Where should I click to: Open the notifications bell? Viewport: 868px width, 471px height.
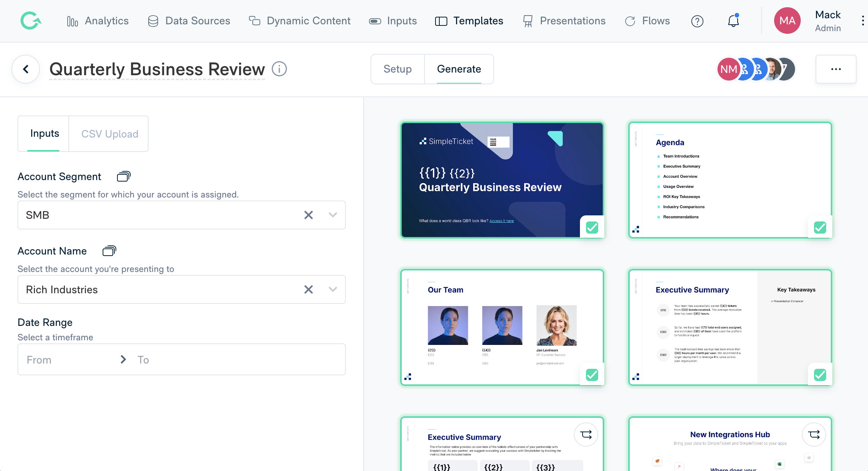tap(733, 21)
